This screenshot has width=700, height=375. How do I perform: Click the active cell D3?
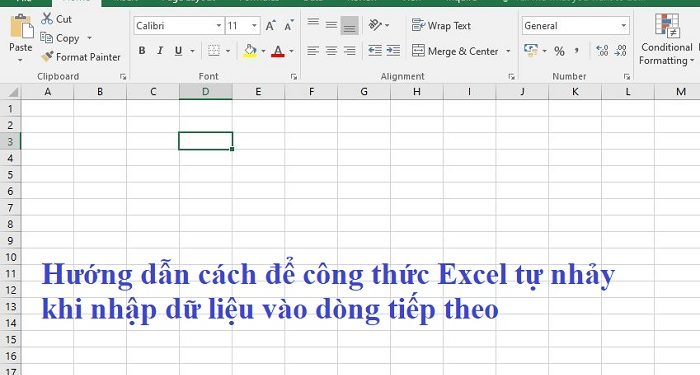205,141
